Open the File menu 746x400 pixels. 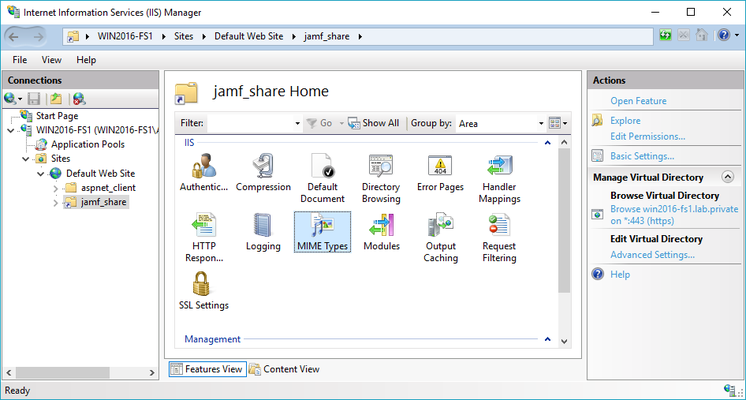[x=20, y=60]
